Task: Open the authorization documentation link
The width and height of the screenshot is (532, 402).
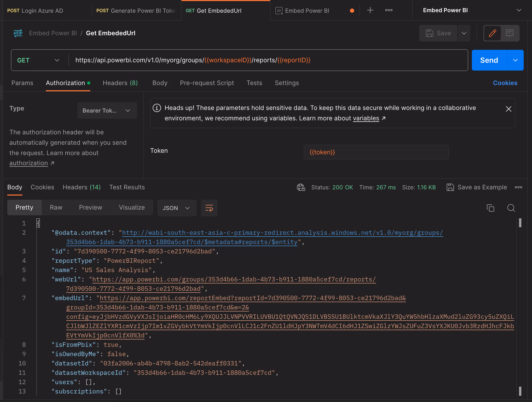Action: tap(29, 163)
